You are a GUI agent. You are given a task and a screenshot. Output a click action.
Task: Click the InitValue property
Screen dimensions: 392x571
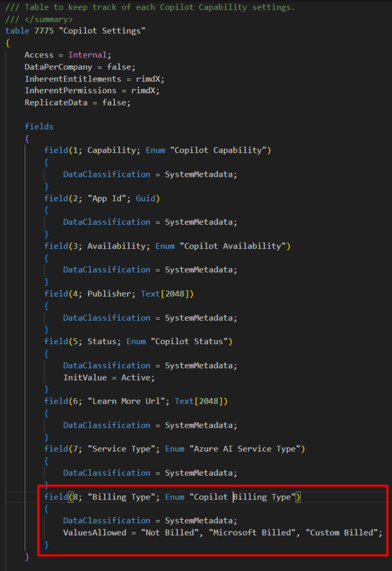(x=85, y=377)
